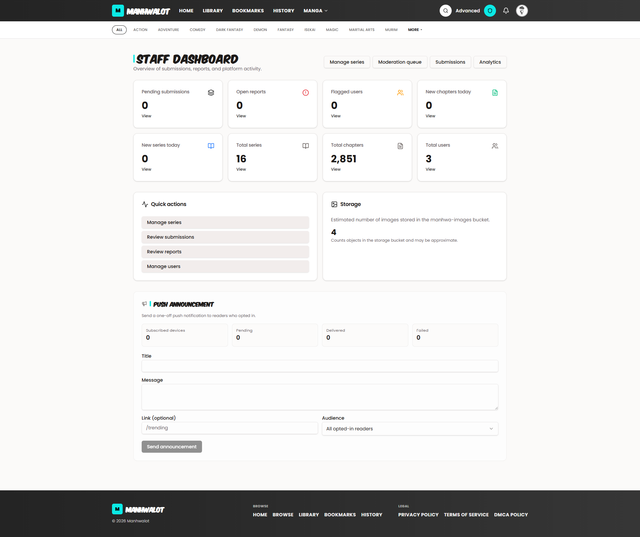Click Quick actions activity icon
640x537 pixels.
click(145, 204)
